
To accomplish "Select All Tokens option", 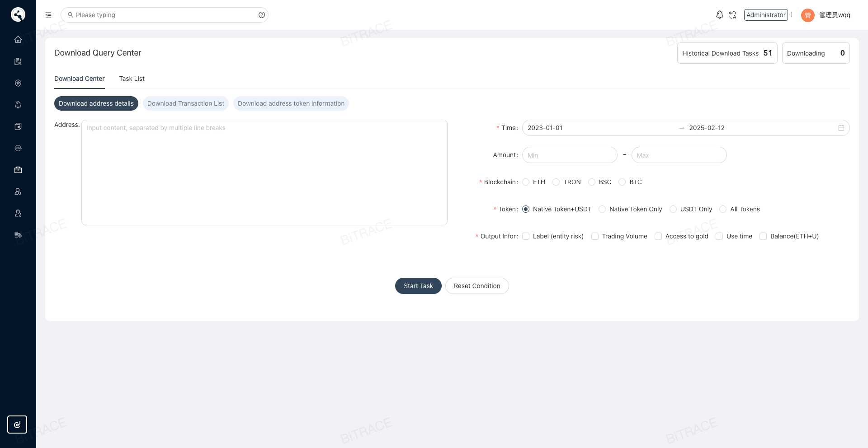I will pos(723,209).
